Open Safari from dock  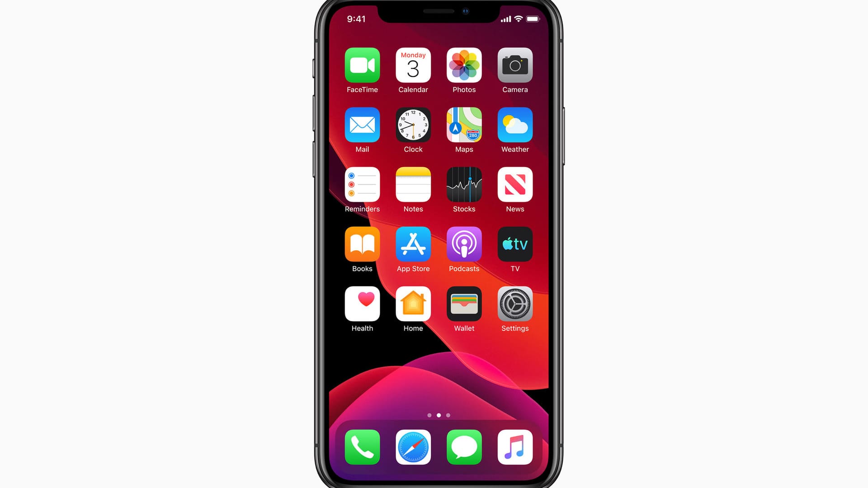coord(413,447)
